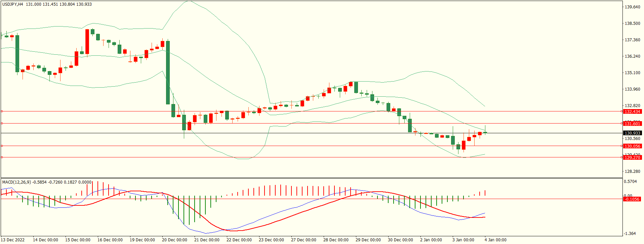Click the 19 Dec 00:00 date label
This screenshot has width=644, height=244.
tap(142, 240)
